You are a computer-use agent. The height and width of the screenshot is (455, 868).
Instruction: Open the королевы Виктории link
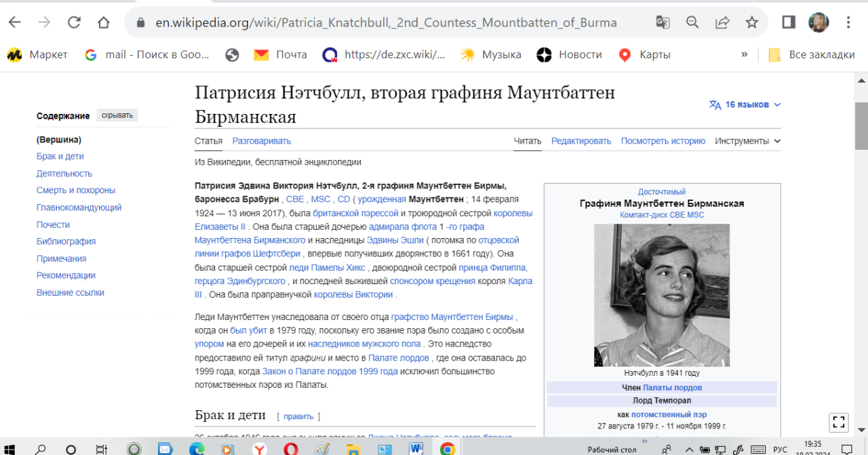[x=353, y=294]
